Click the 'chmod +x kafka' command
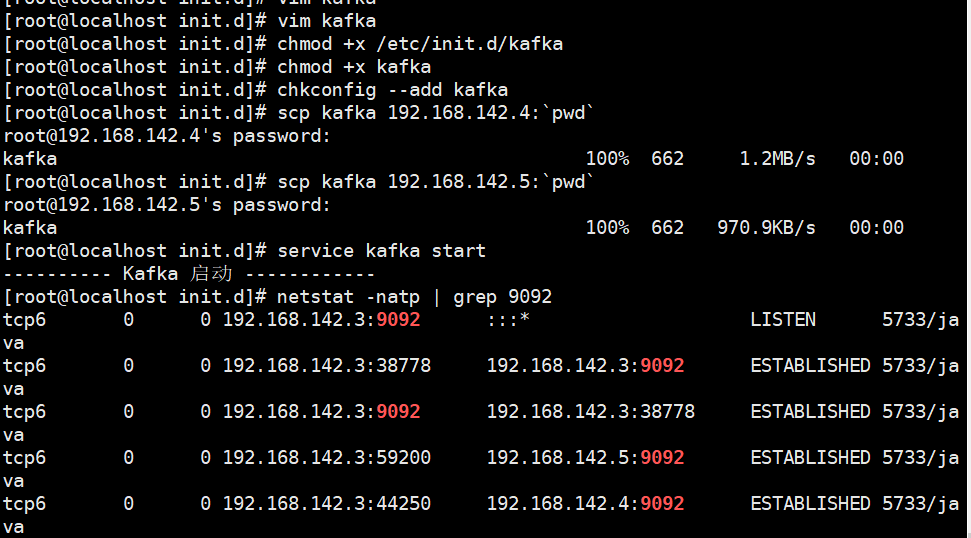 [354, 67]
